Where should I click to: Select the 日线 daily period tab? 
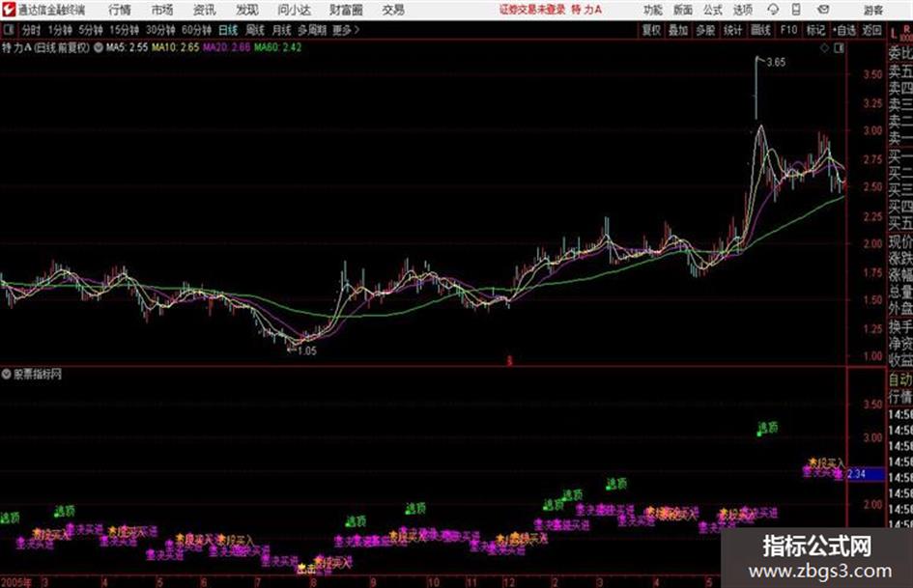tap(228, 30)
